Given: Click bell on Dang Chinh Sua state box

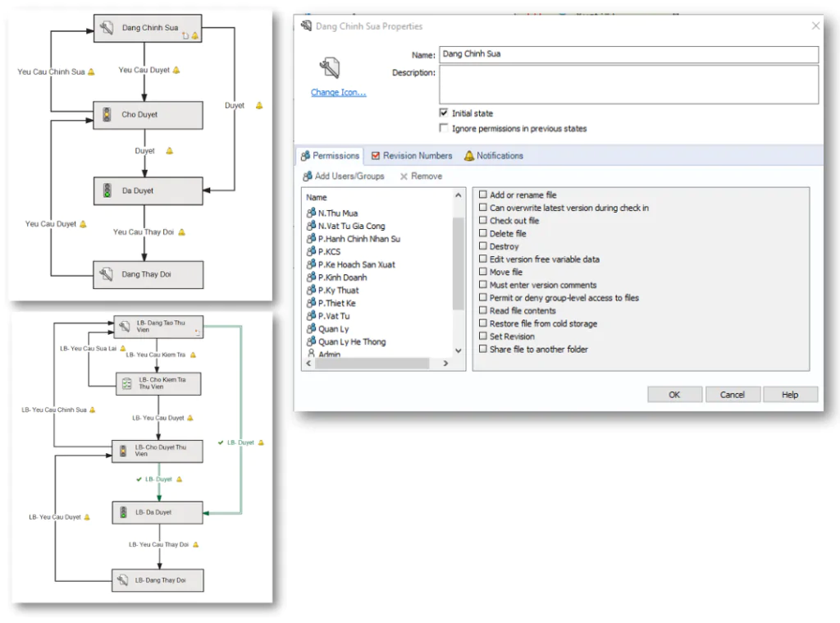Looking at the screenshot, I should [195, 36].
